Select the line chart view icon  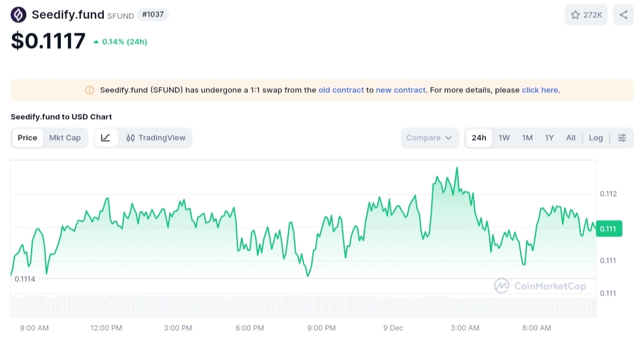pyautogui.click(x=106, y=138)
